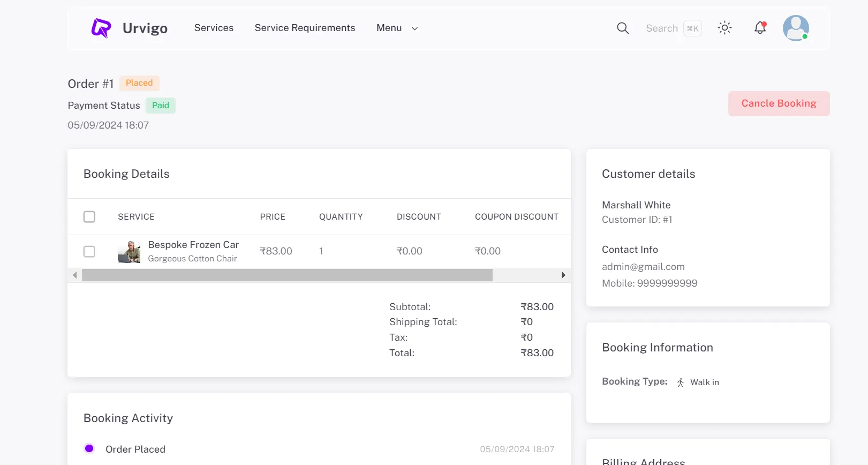
Task: Expand the Menu dropdown
Action: pos(389,28)
